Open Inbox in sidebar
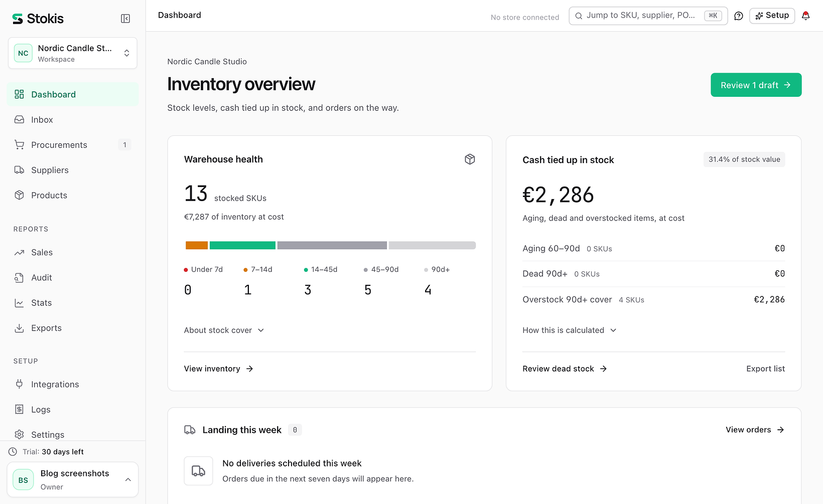 click(73, 119)
